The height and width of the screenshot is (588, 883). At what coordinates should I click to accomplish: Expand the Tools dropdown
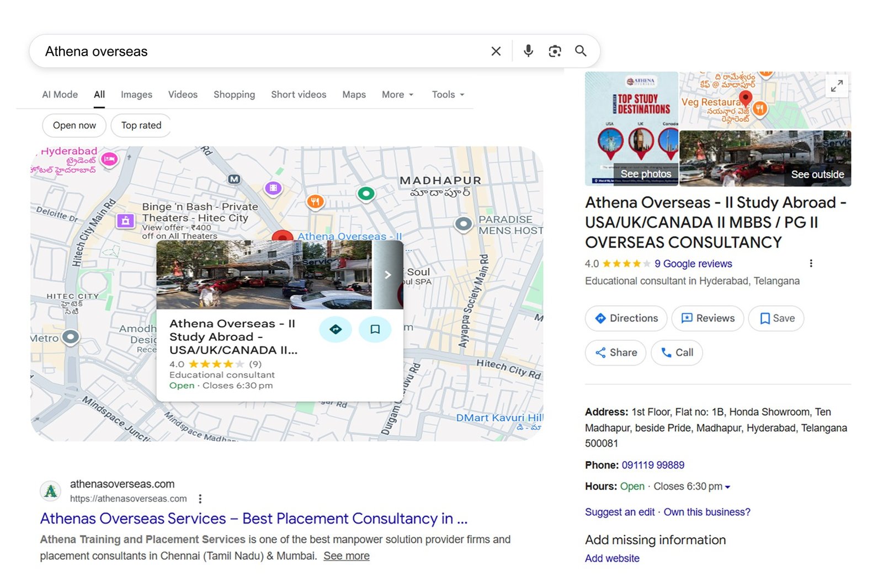point(447,94)
